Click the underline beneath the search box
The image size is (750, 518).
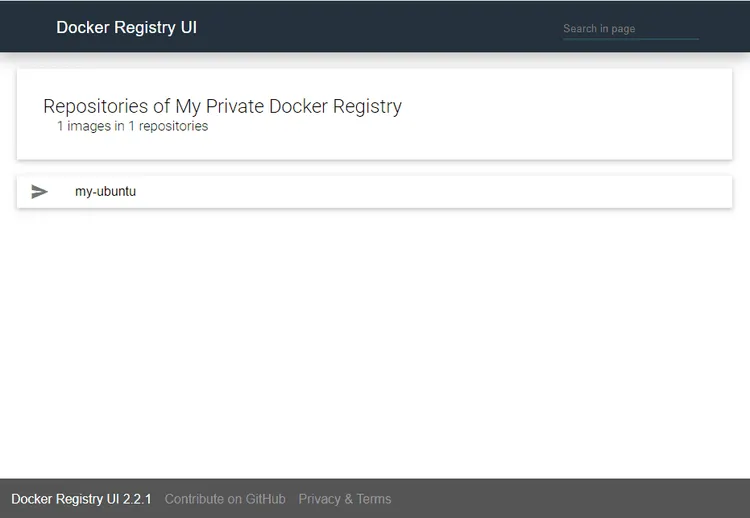(630, 39)
